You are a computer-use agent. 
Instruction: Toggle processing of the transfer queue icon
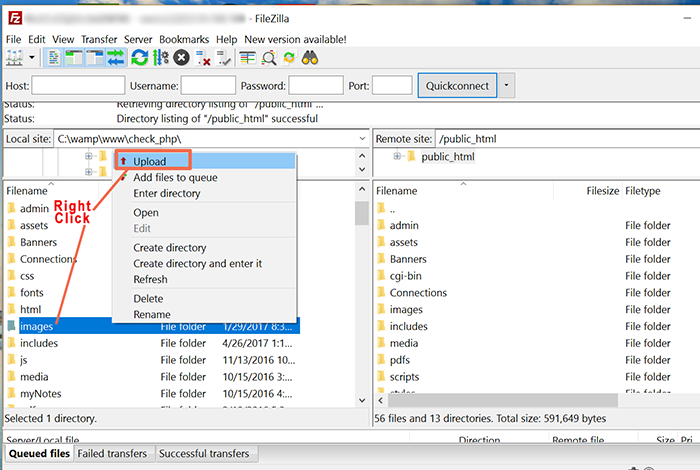(x=161, y=58)
